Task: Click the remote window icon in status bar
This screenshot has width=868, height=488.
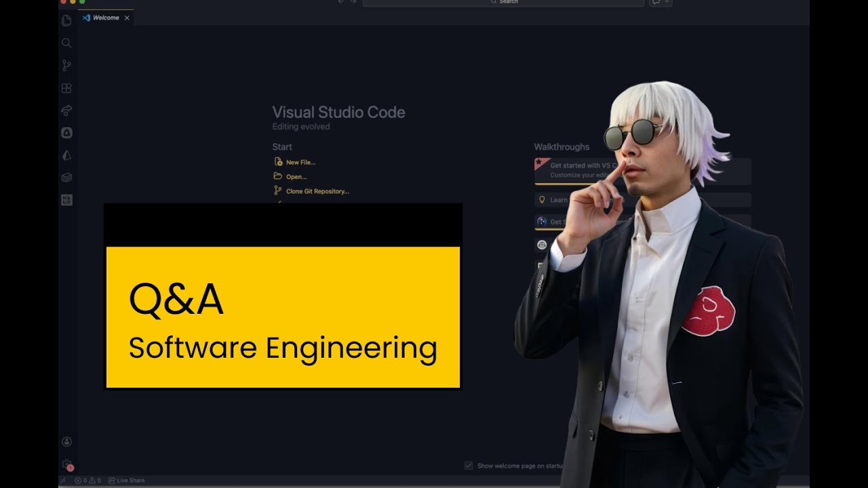Action: click(x=63, y=481)
